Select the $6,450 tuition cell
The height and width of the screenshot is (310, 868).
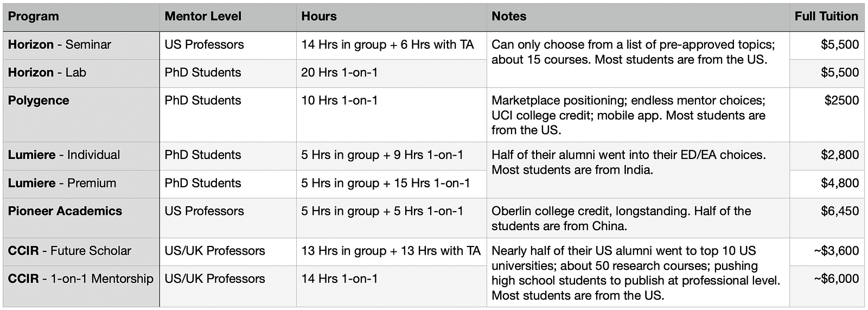(827, 218)
